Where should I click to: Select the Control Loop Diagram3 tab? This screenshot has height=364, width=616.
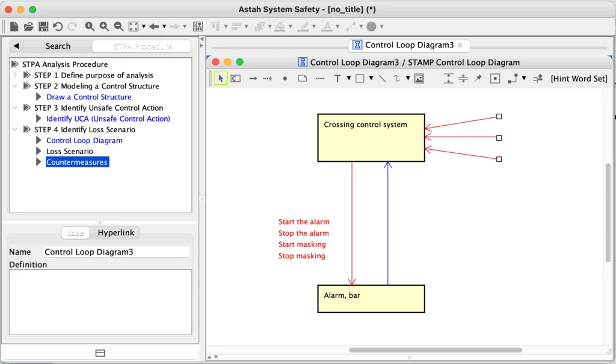click(x=409, y=45)
